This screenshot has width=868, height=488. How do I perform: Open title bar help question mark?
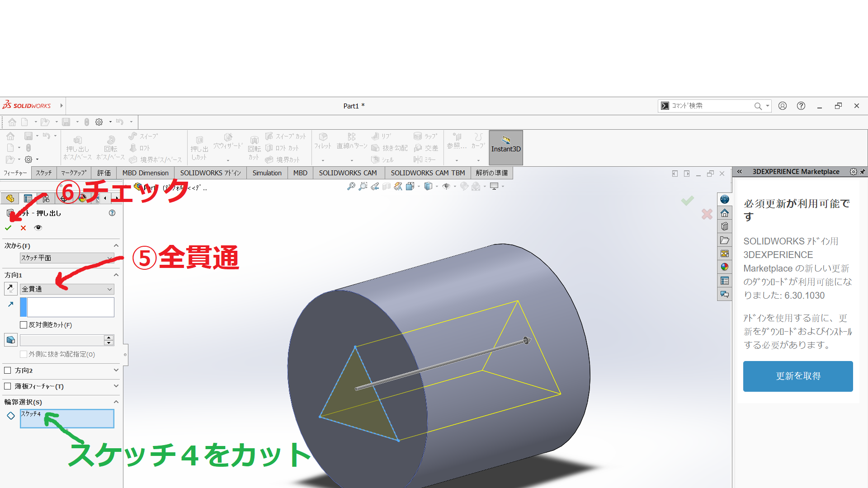(801, 106)
